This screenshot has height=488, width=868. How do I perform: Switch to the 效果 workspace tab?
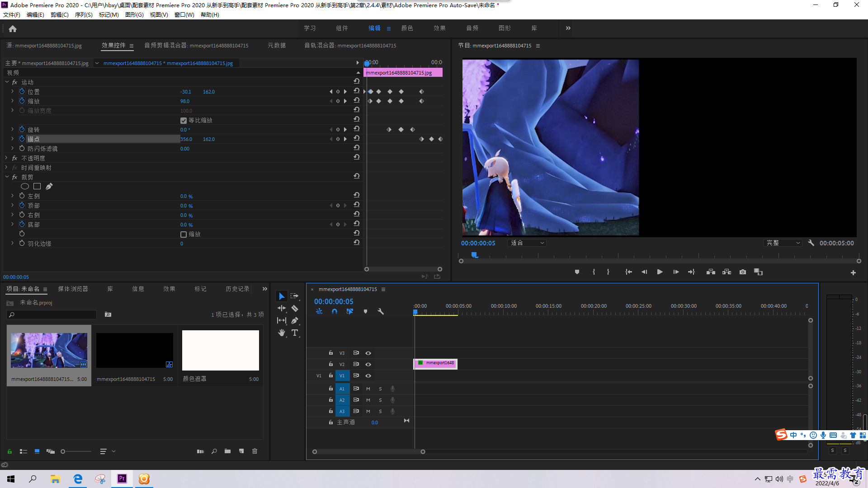click(x=439, y=28)
